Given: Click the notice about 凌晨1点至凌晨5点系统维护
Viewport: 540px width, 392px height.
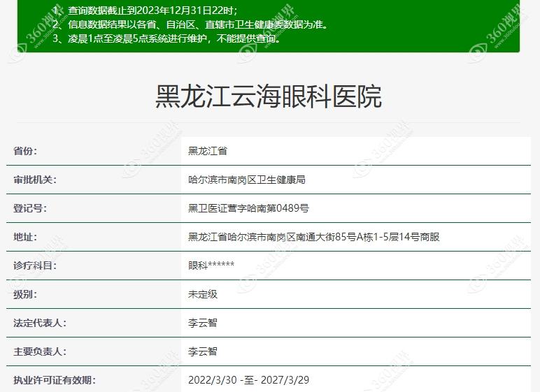Looking at the screenshot, I should tap(166, 38).
